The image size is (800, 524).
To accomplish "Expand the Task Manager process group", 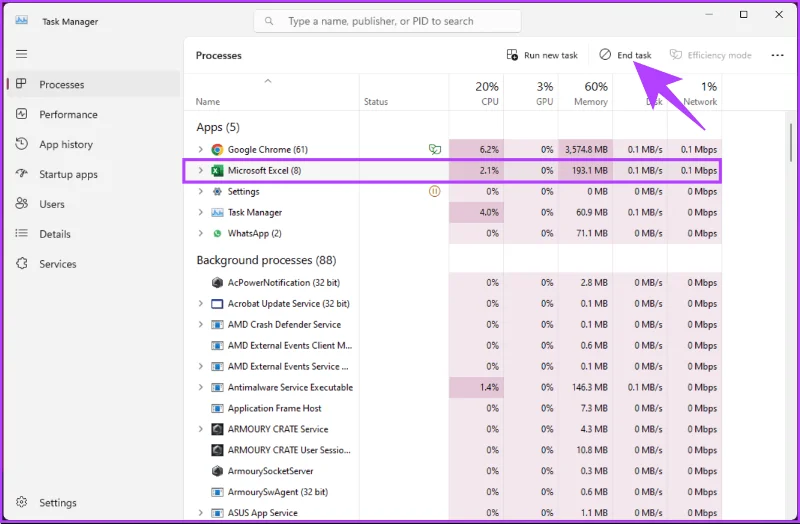I will click(x=201, y=212).
